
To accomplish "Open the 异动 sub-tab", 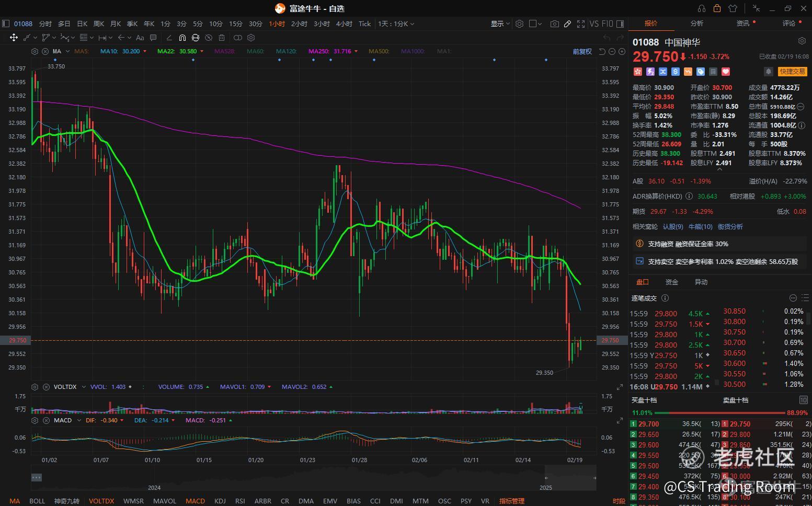I will pyautogui.click(x=701, y=282).
